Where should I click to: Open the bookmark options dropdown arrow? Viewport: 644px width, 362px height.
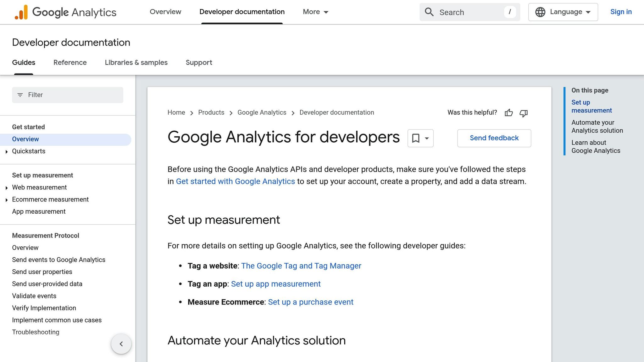click(426, 138)
